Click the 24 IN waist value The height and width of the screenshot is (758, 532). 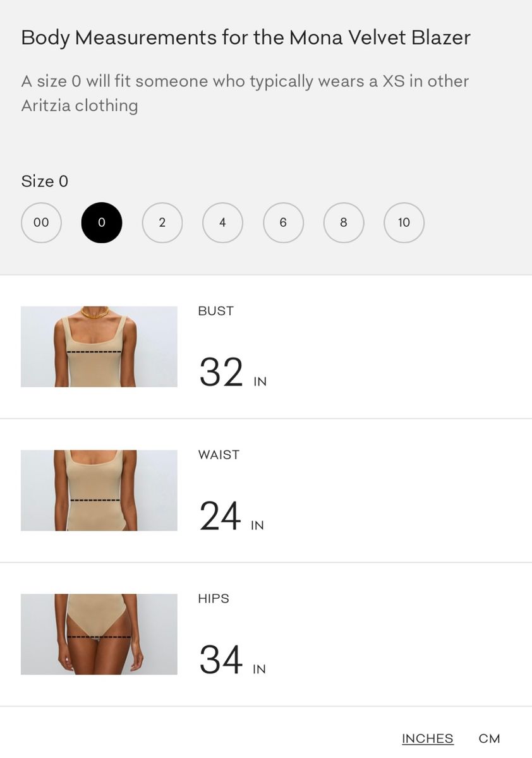(x=231, y=517)
